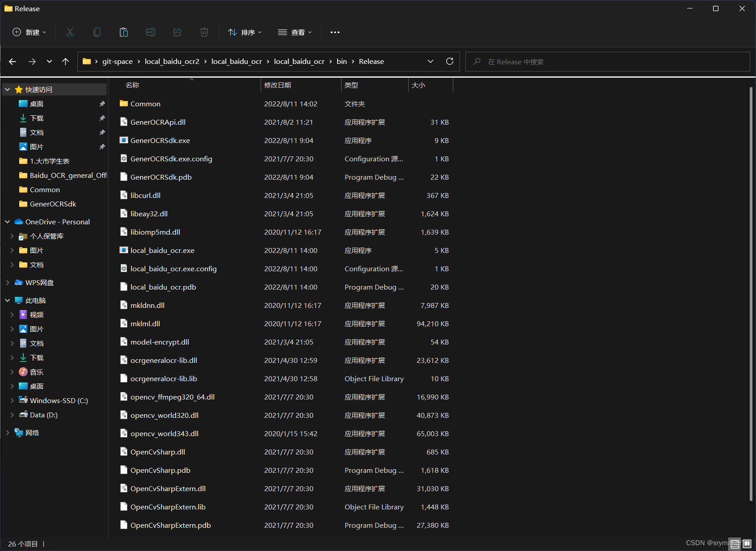The height and width of the screenshot is (551, 756).
Task: Minimize the Release window
Action: (690, 8)
